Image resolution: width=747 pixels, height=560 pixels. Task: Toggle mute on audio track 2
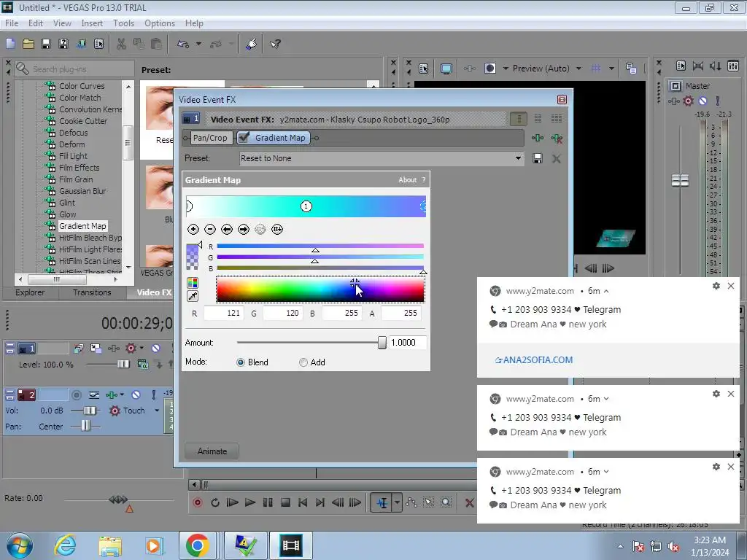[x=136, y=394]
